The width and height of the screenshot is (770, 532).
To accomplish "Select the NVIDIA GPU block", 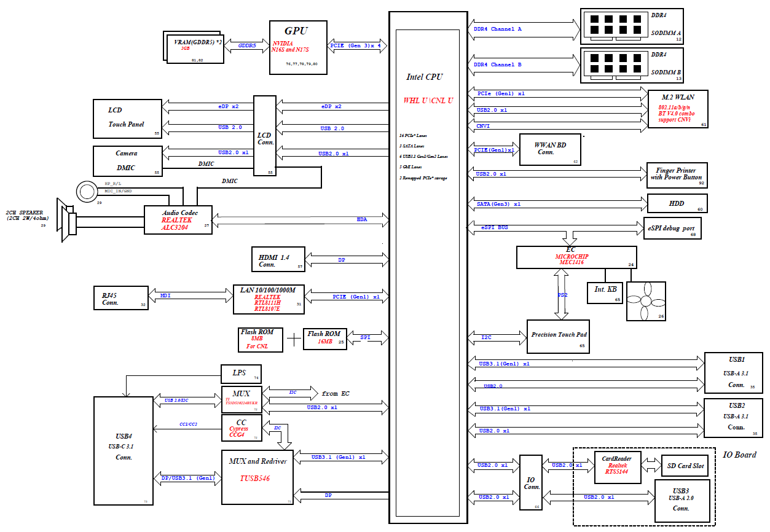I will tap(297, 47).
